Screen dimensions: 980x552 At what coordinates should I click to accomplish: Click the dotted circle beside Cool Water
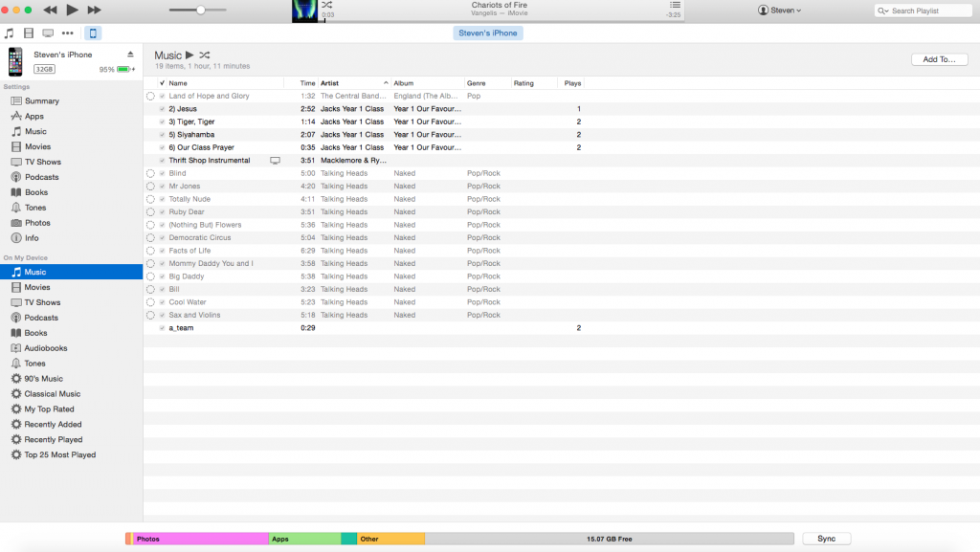(150, 302)
